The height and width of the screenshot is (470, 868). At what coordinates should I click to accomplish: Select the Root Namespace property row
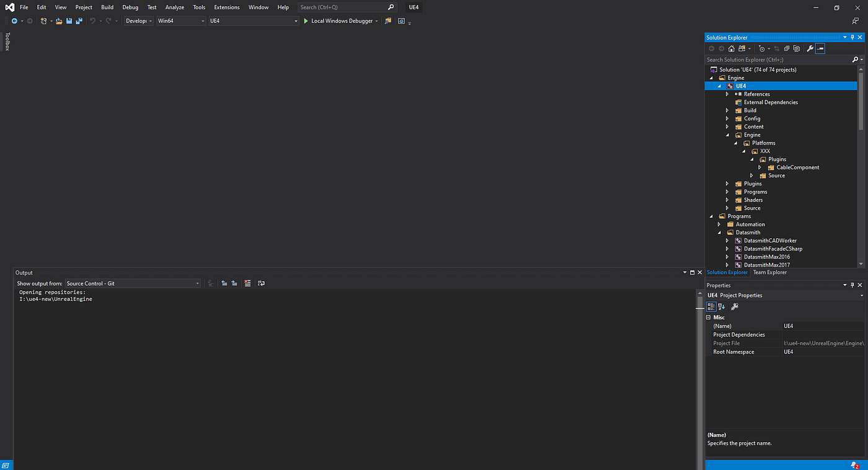coord(784,352)
